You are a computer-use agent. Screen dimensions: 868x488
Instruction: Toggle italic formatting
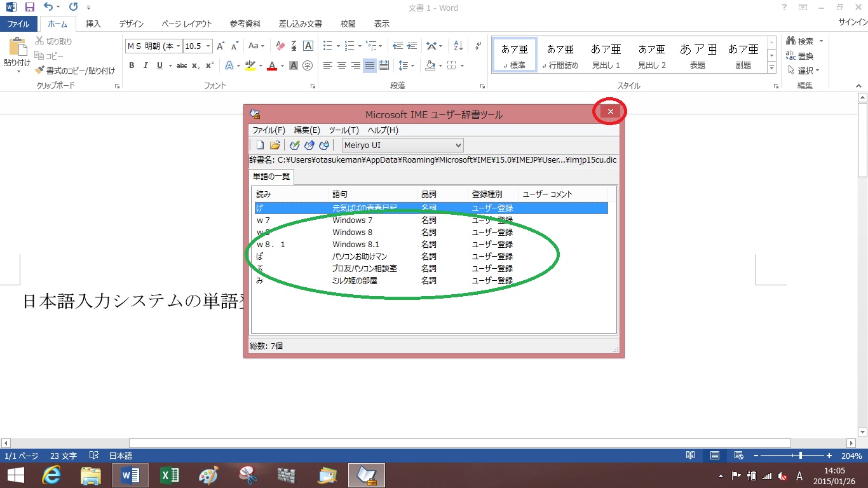pyautogui.click(x=146, y=65)
